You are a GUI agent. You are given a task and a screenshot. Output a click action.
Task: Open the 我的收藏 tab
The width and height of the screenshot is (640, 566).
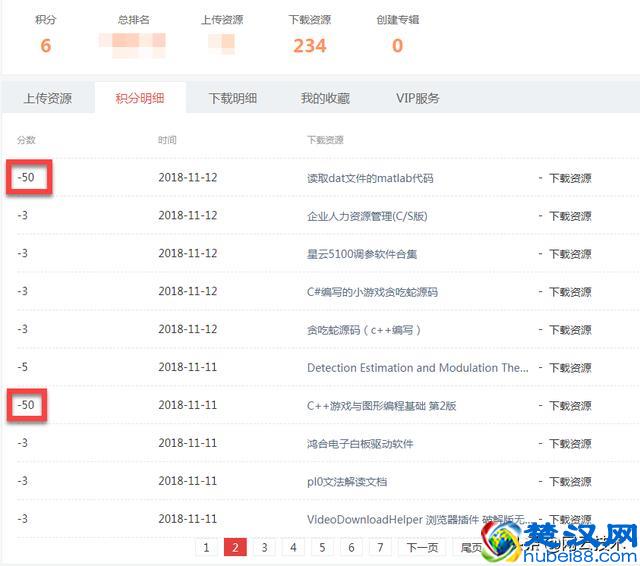click(325, 98)
